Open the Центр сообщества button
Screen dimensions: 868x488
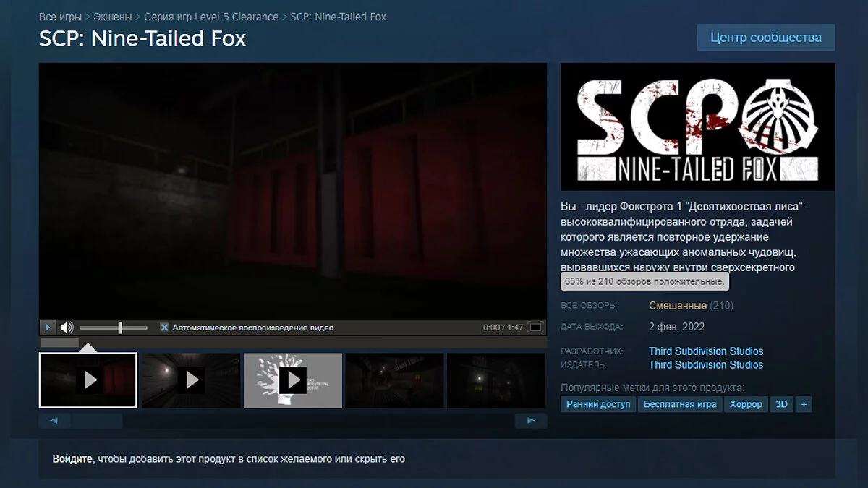point(766,38)
